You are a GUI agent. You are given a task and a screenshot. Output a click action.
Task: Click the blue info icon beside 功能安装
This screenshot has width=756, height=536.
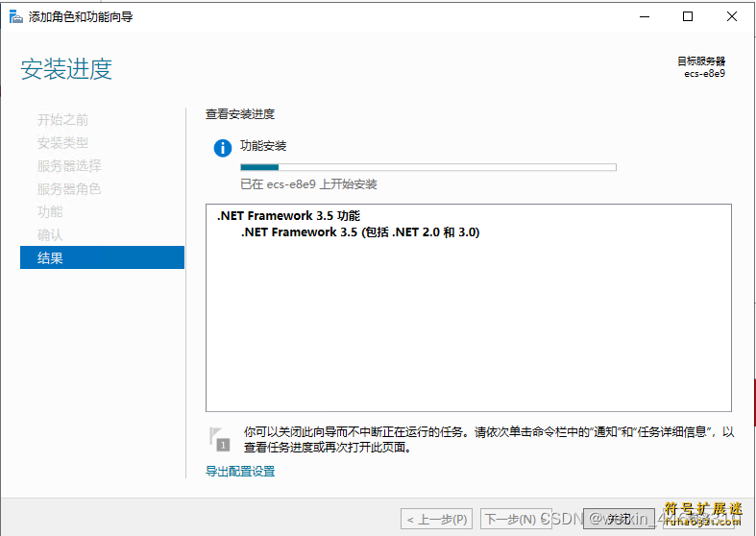223,147
